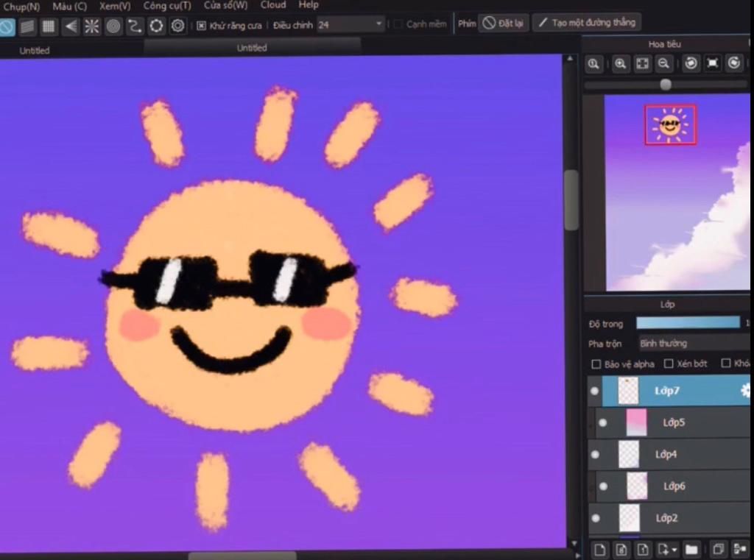
Task: Reset canvas rotation in navigator
Action: [713, 63]
